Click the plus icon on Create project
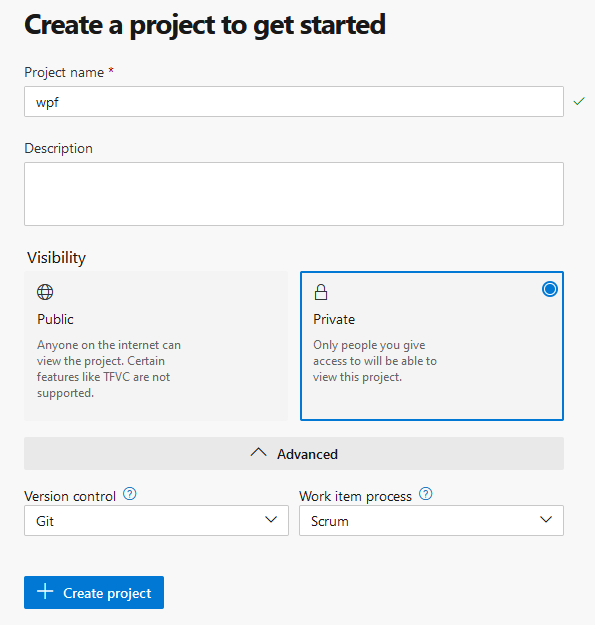The width and height of the screenshot is (595, 625). tap(45, 592)
